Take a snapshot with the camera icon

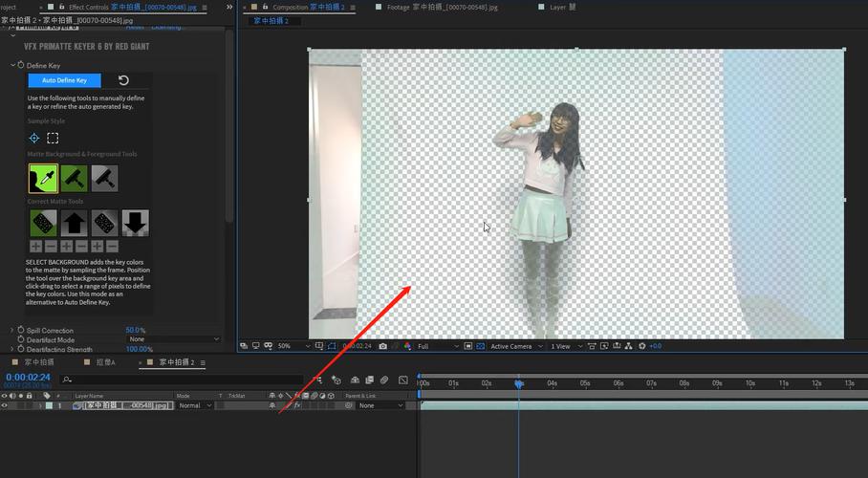coord(383,346)
